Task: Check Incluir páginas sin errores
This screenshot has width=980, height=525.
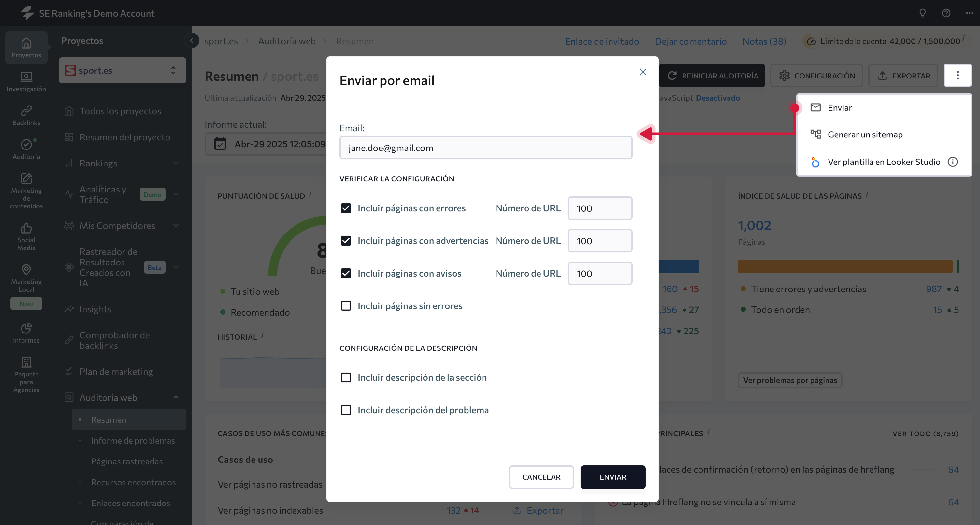Action: coord(346,306)
